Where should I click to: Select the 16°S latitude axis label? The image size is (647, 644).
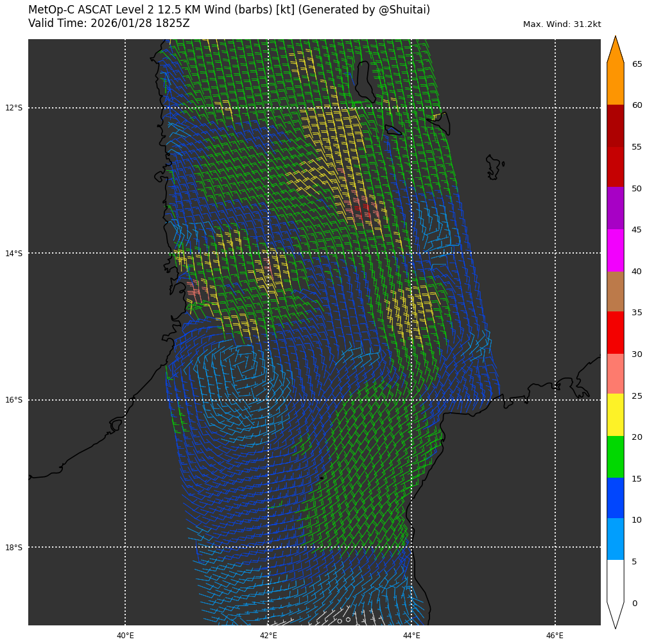14,400
